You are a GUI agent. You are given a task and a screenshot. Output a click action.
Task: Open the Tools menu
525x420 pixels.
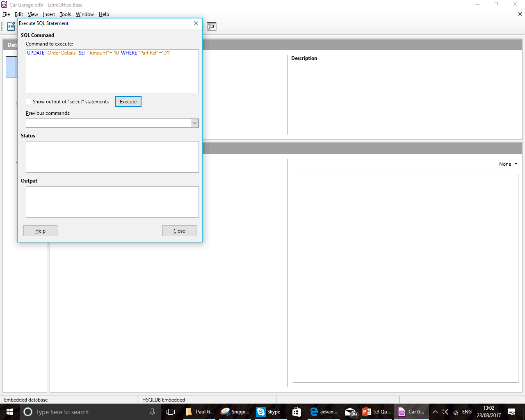coord(65,14)
